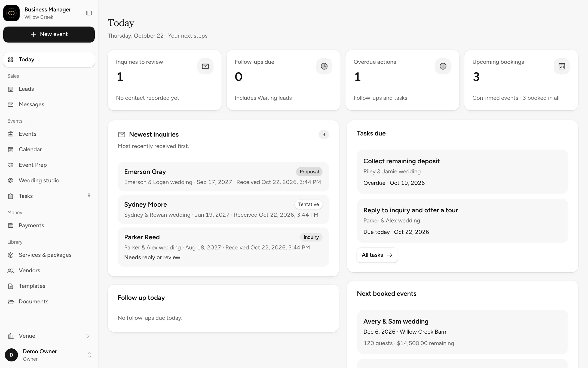Screen dimensions: 588x368
Task: Open the Collect remaining deposit task
Action: pos(463,172)
